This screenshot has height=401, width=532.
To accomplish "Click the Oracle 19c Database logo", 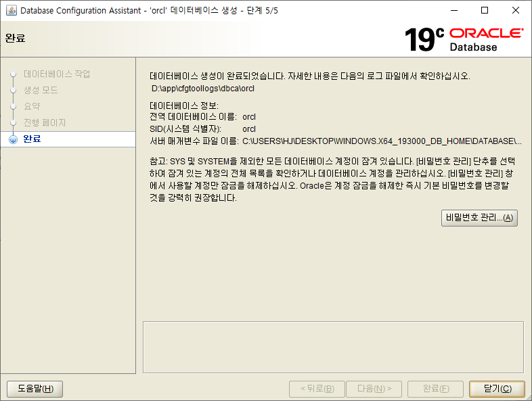I will click(x=464, y=40).
